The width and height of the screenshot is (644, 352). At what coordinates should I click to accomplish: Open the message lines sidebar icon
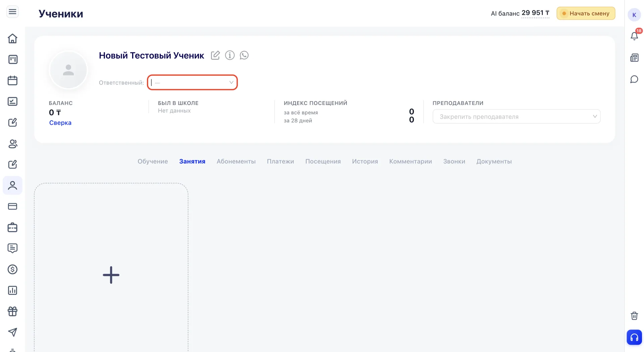coord(12,248)
